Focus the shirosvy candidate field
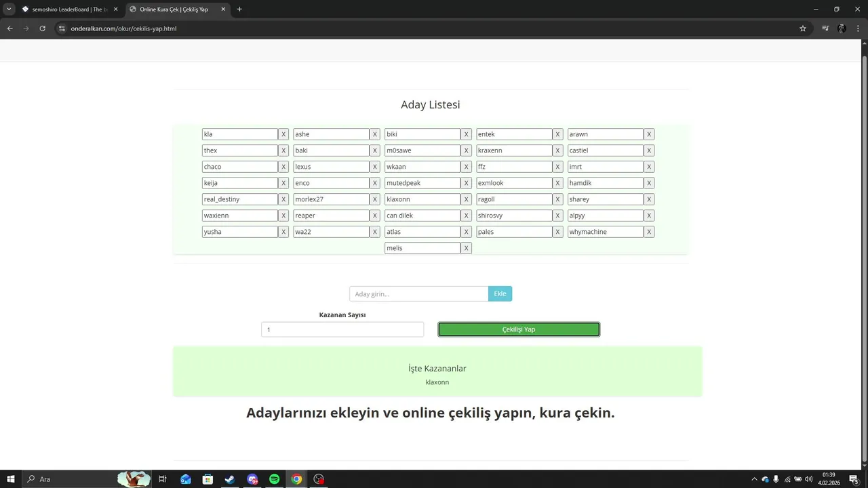This screenshot has height=488, width=868. coord(514,216)
